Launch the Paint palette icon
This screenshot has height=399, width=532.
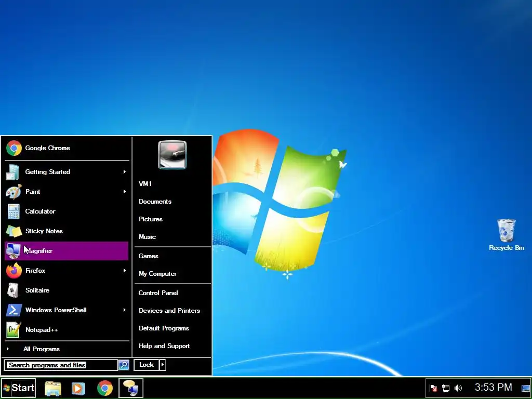click(x=14, y=192)
